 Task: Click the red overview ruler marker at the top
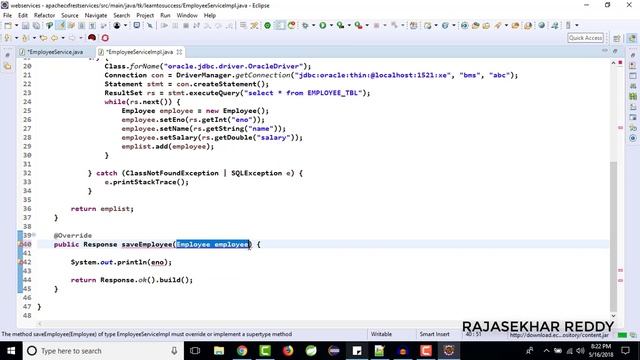(x=620, y=62)
